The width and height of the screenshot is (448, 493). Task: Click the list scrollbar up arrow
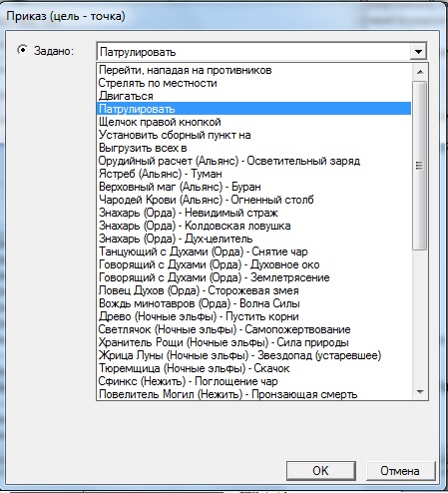[420, 72]
